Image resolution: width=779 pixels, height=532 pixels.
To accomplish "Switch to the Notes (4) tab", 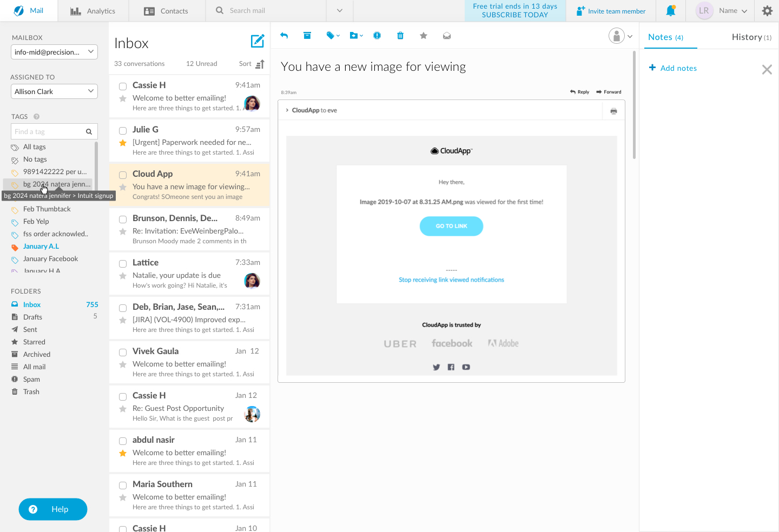I will click(x=666, y=37).
